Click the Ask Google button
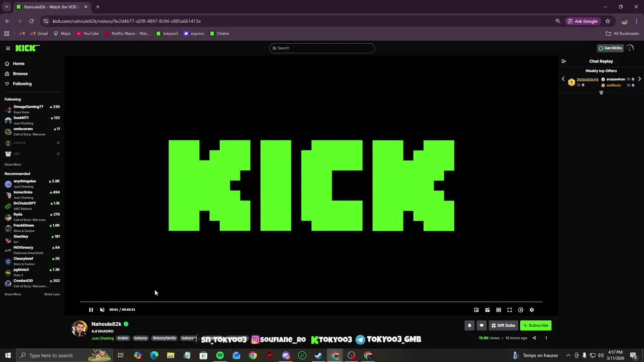Viewport: 644px width, 362px height. [x=583, y=21]
